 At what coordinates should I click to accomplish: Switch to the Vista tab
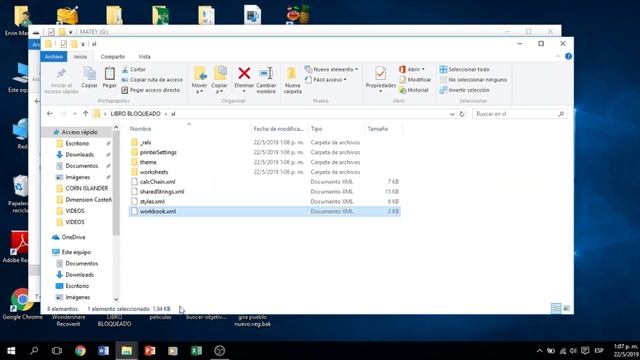[x=144, y=56]
